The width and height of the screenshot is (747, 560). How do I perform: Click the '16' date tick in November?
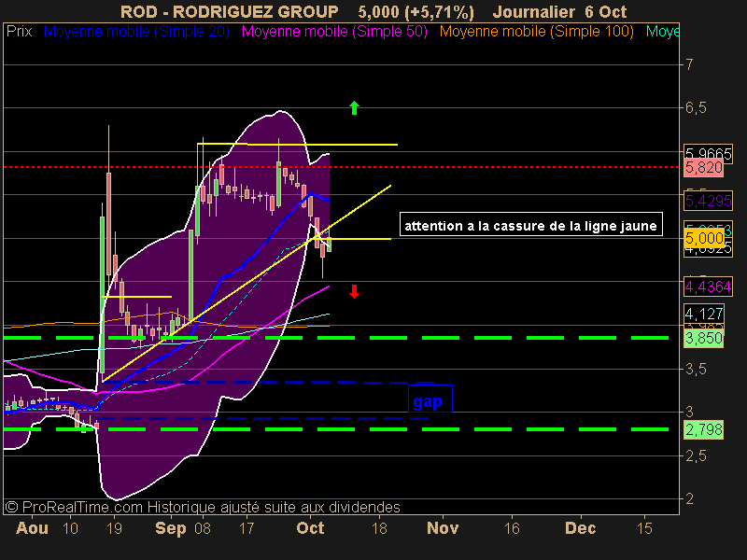512,528
